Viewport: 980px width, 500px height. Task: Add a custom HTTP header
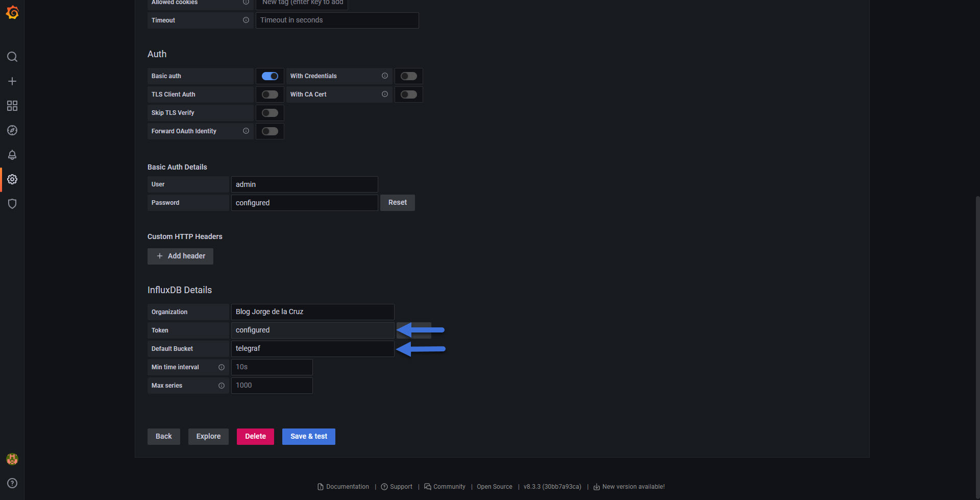pos(180,256)
